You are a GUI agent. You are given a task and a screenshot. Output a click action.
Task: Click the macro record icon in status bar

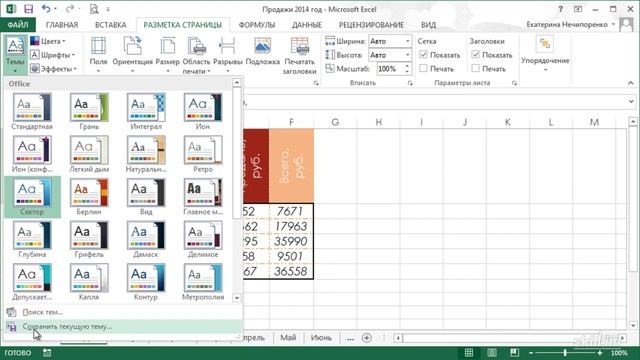pyautogui.click(x=47, y=353)
